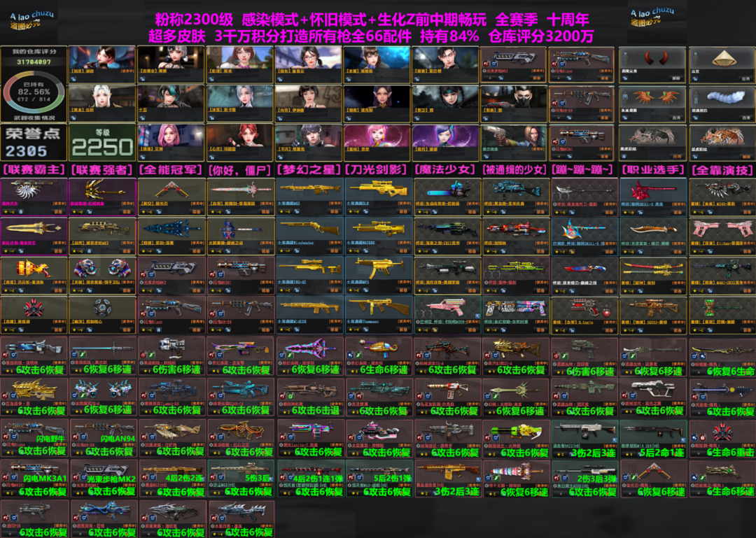Click the [被通缉的少女] title label
The height and width of the screenshot is (538, 756).
coord(514,170)
